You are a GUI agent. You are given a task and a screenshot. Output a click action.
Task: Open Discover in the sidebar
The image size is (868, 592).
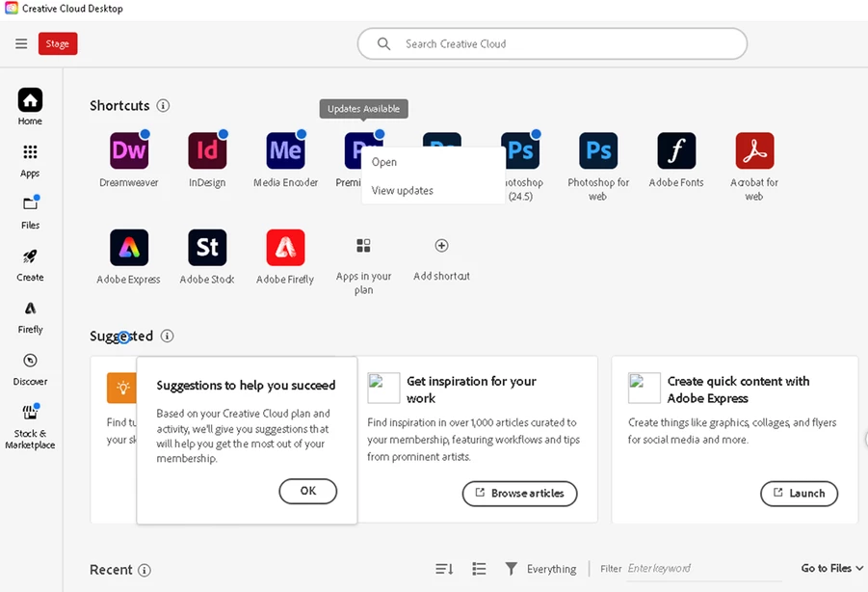pyautogui.click(x=30, y=369)
